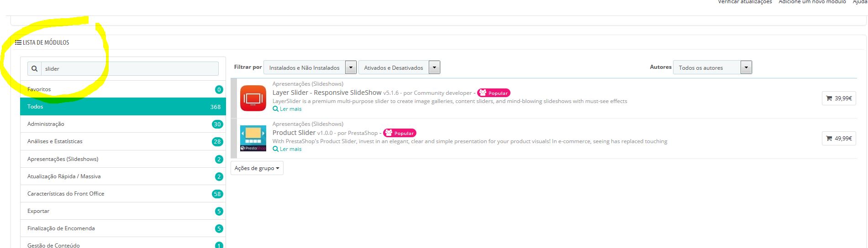
Task: Click the search magnifier icon beside slider field
Action: pyautogui.click(x=34, y=69)
